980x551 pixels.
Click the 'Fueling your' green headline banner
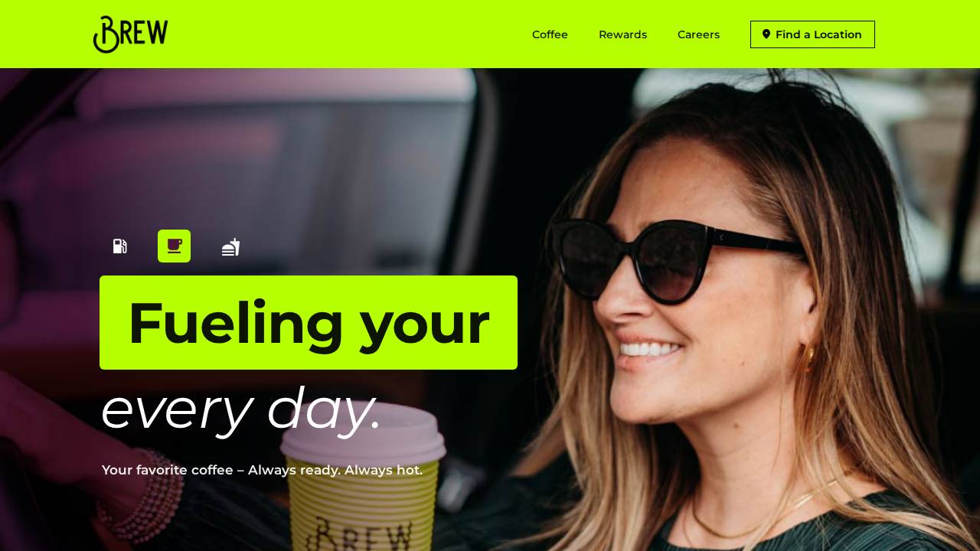point(309,322)
